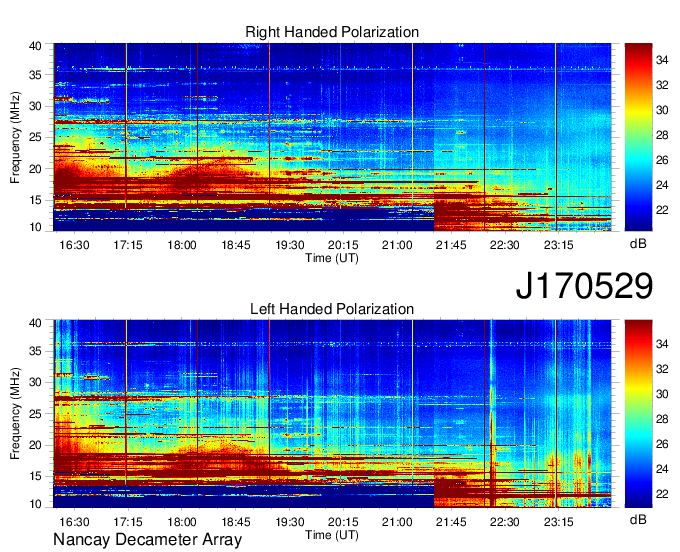The height and width of the screenshot is (552, 680).
Task: Click the 18:45 time tick of upper plot
Action: (x=236, y=245)
